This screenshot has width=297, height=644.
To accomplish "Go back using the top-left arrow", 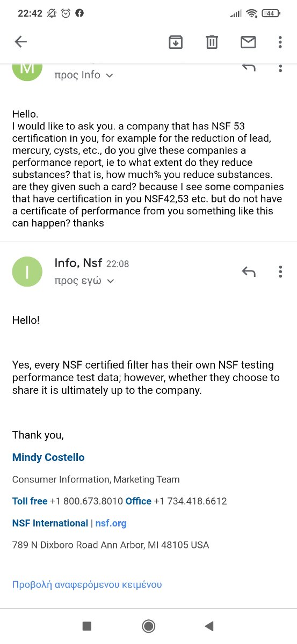I will pyautogui.click(x=20, y=42).
